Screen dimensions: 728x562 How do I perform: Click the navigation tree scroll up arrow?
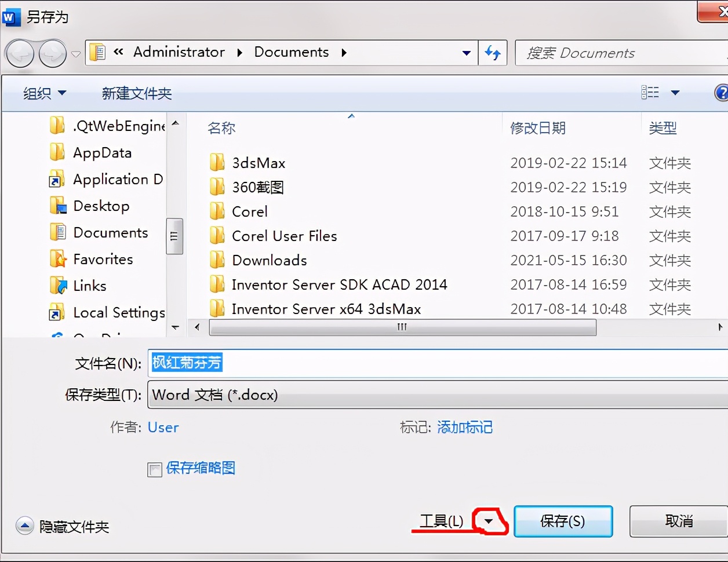point(176,123)
